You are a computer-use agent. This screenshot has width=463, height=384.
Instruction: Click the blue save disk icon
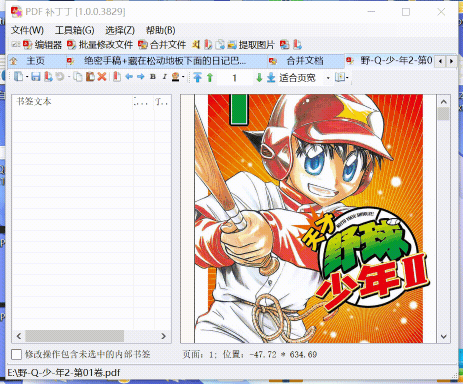click(36, 77)
